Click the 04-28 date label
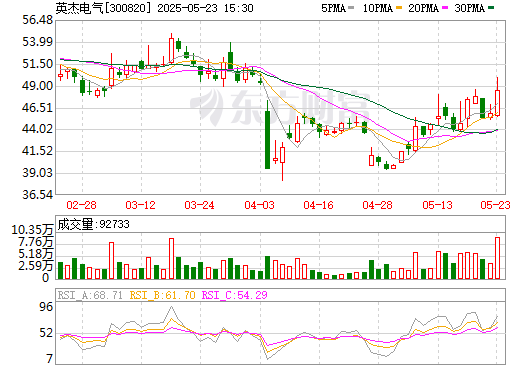Viewport: 520px width, 365px height. (x=377, y=205)
